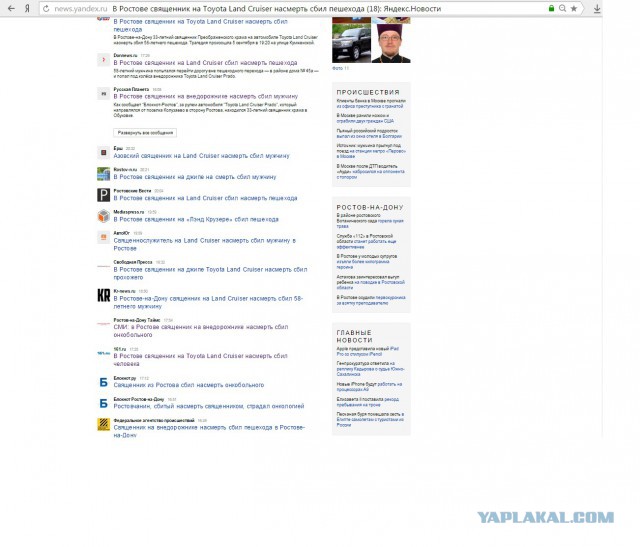This screenshot has width=640, height=547.
Task: Open the priest portrait photo thumbnail
Action: click(x=391, y=43)
